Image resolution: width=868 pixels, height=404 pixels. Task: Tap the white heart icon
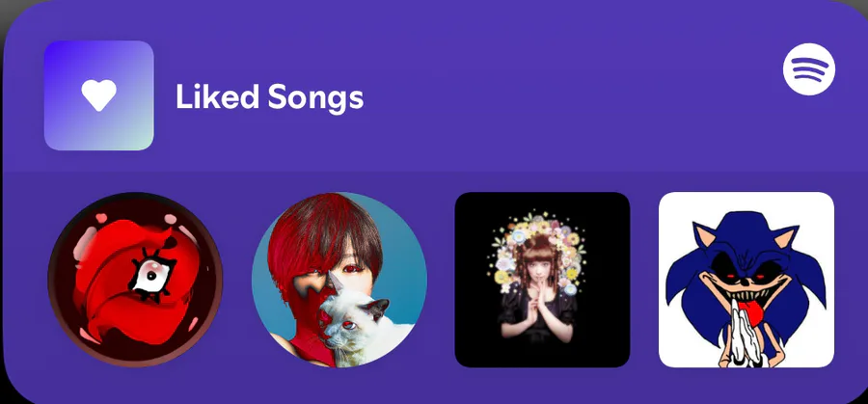(x=98, y=95)
